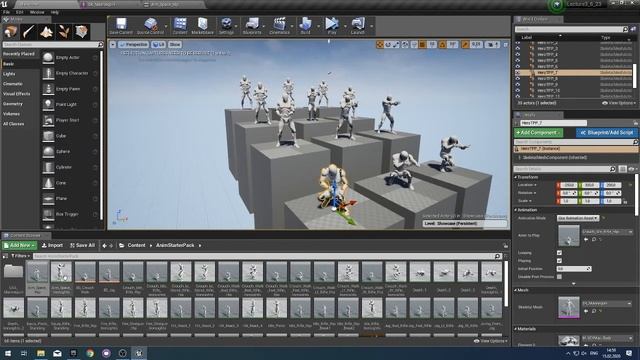Click the search icon in World Outliner

[625, 29]
